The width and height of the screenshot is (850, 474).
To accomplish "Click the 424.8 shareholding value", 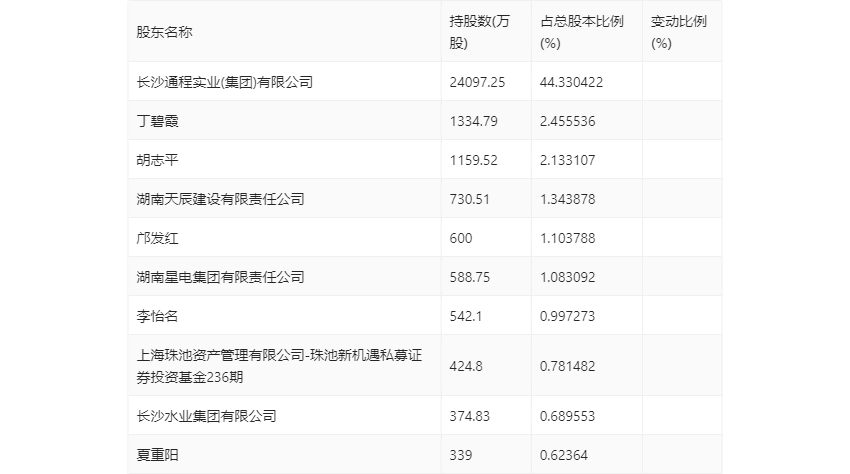I will [x=466, y=366].
